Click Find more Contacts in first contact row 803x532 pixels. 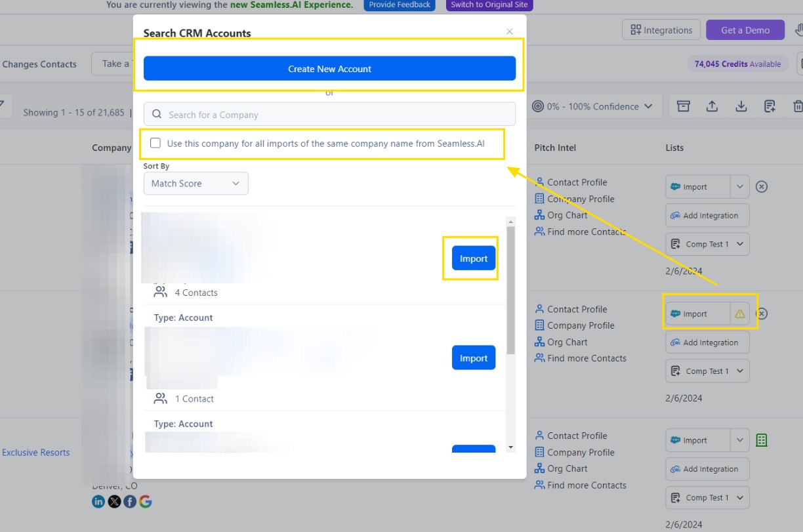581,232
